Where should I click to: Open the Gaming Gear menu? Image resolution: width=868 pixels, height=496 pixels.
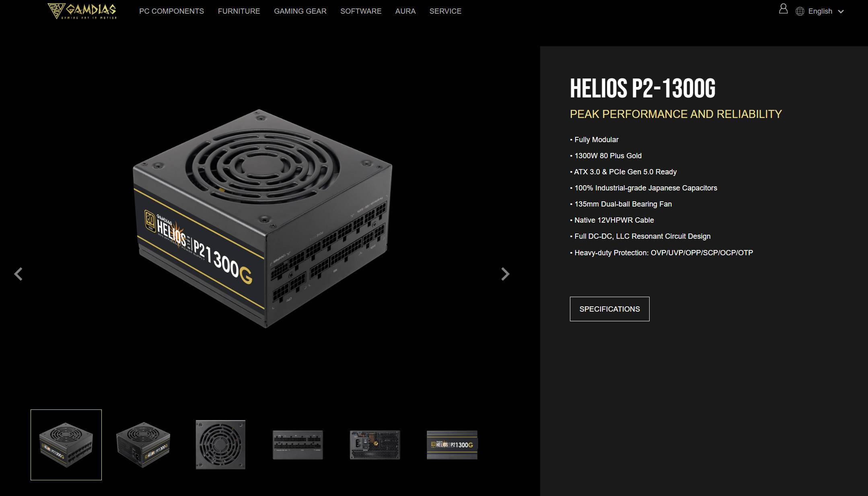tap(300, 11)
